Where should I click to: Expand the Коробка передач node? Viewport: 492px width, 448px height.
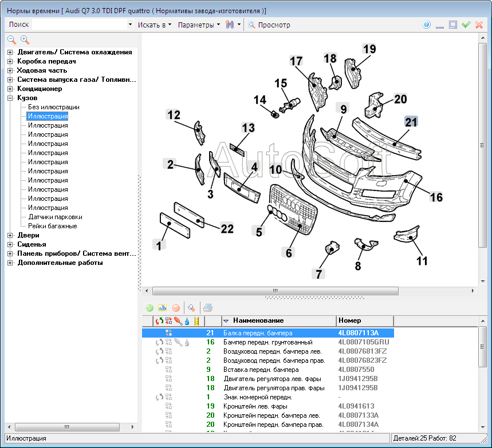pos(10,61)
